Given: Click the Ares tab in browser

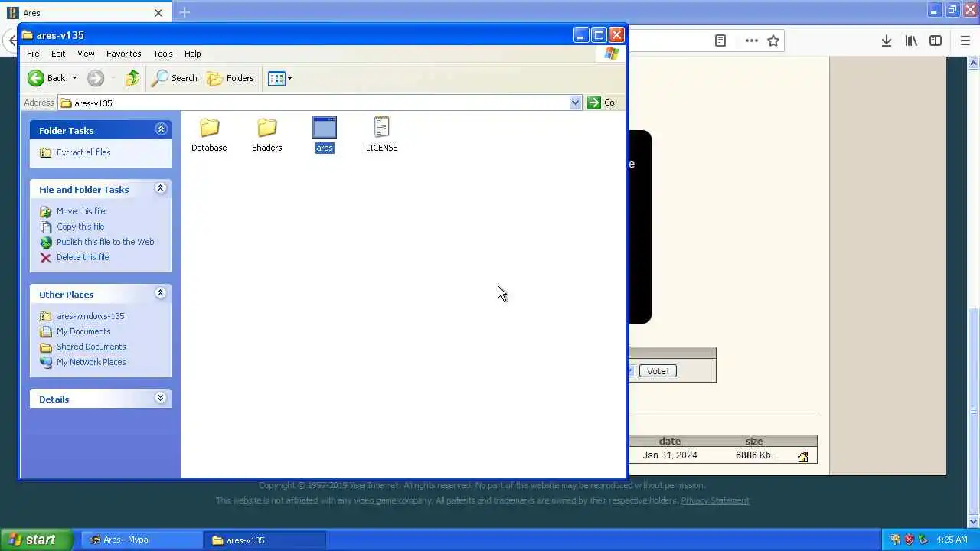Looking at the screenshot, I should (84, 13).
